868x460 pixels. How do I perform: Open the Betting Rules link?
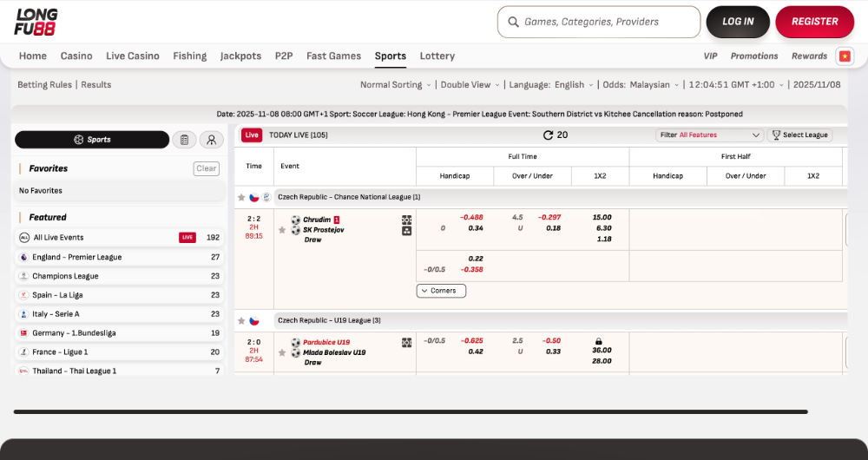pos(45,85)
